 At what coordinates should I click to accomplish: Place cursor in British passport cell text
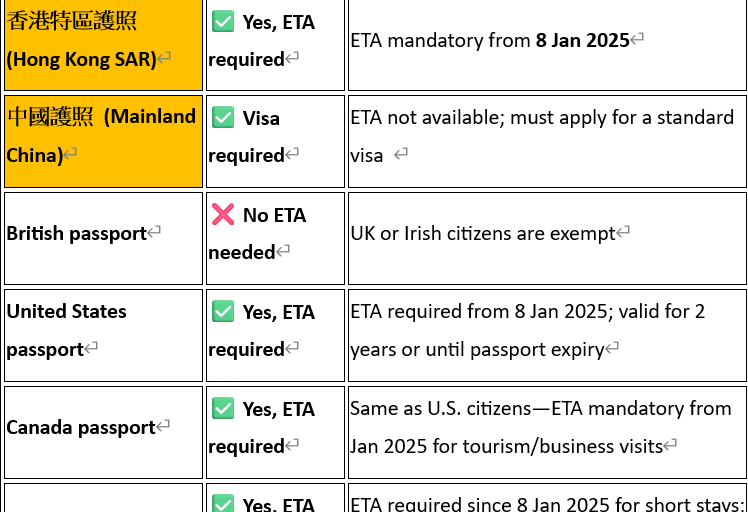click(x=77, y=233)
